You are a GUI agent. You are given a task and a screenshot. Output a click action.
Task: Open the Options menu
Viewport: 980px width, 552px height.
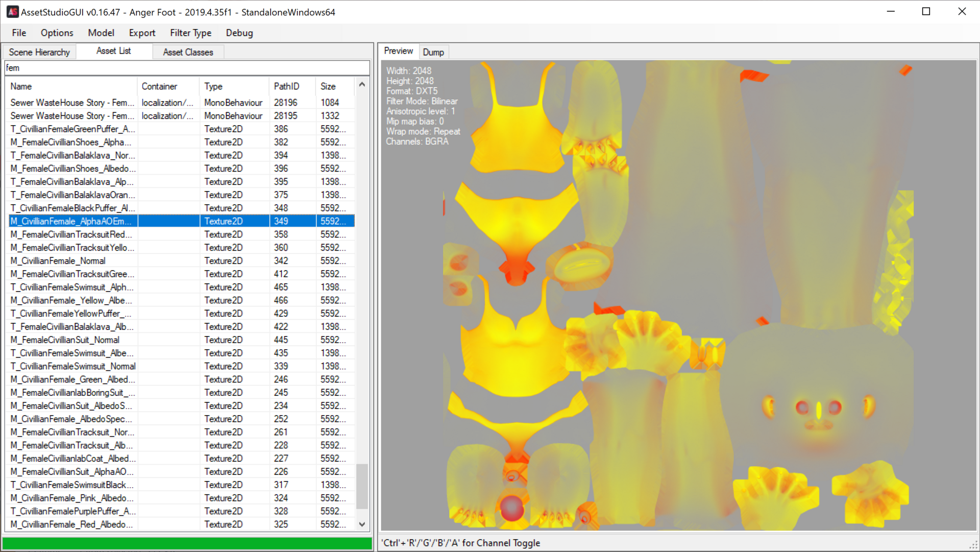(57, 33)
